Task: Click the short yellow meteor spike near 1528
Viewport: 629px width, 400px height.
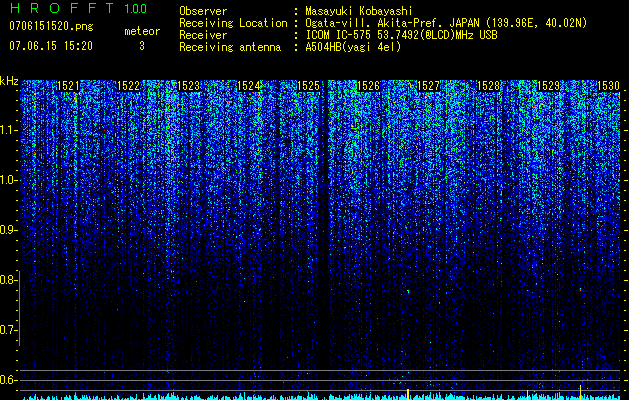Action: tap(527, 395)
